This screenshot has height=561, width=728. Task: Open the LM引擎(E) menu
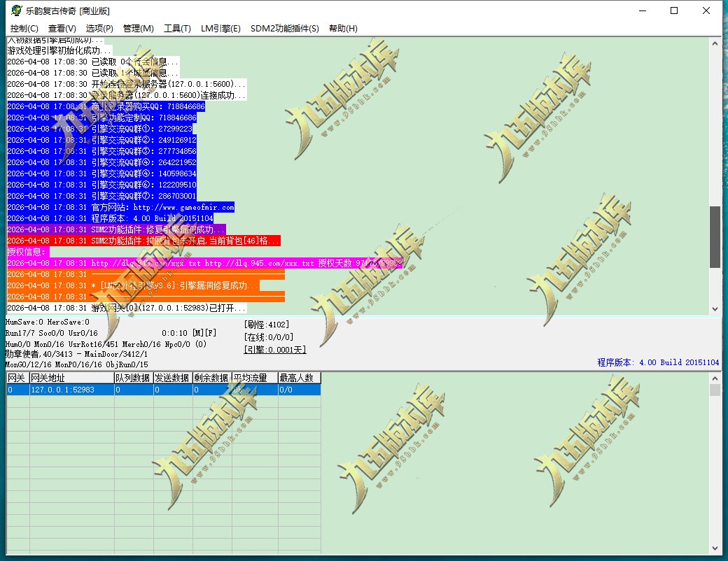220,28
